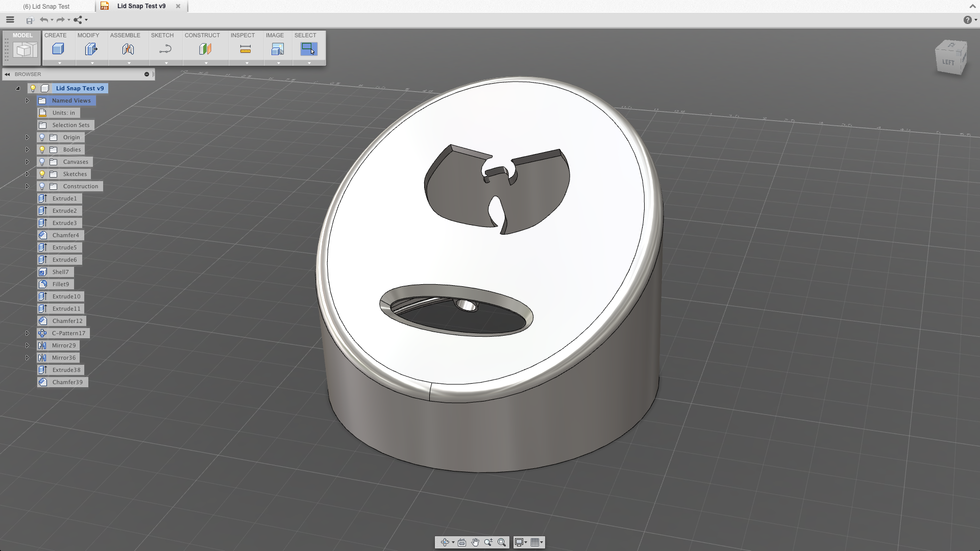Open the CREATE menu
The width and height of the screenshot is (980, 551).
55,35
